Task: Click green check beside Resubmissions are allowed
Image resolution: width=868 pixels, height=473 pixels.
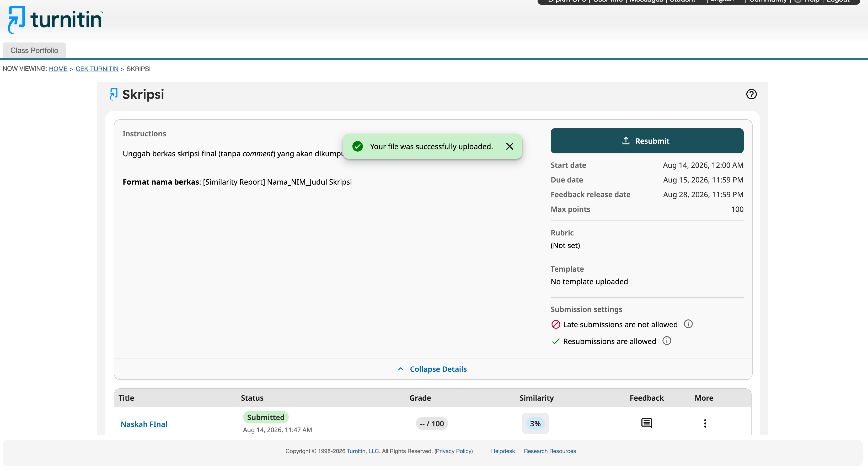Action: point(556,341)
